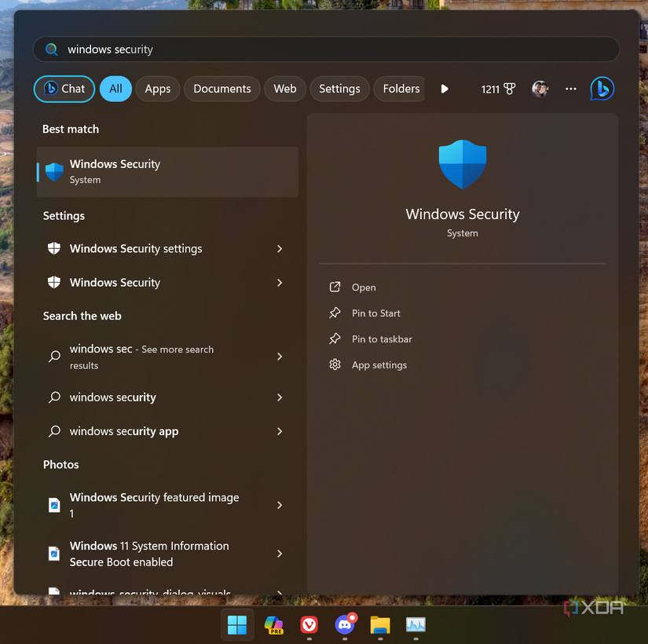Open Copilot preview from taskbar
The image size is (648, 644).
[x=273, y=624]
